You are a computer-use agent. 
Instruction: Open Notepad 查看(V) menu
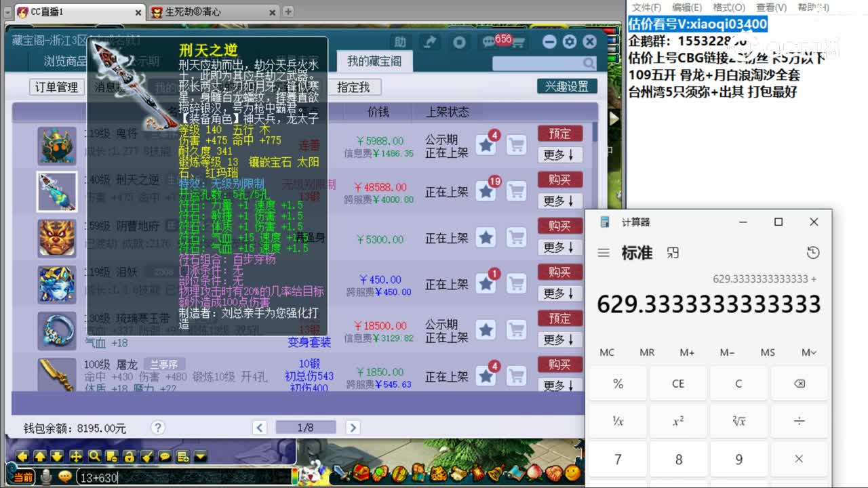(771, 7)
